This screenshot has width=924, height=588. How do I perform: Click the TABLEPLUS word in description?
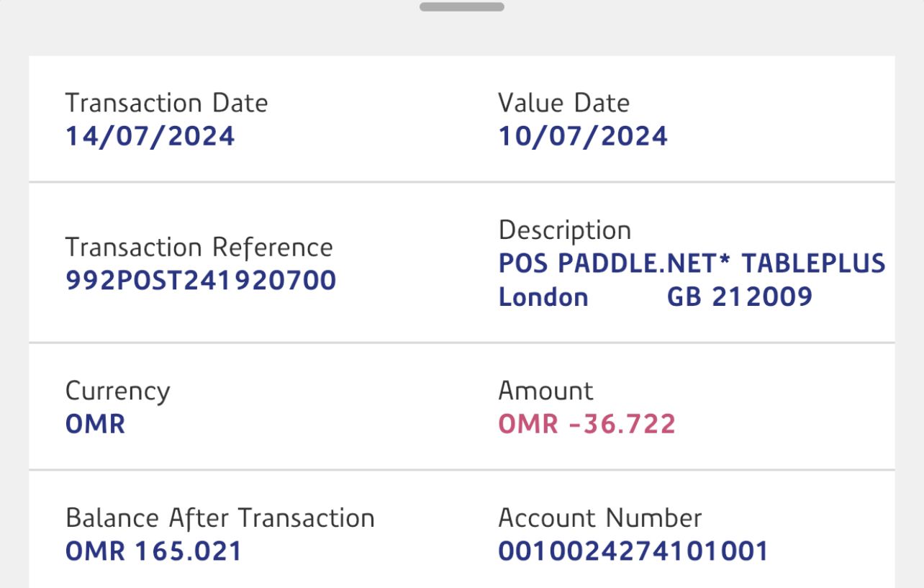813,263
